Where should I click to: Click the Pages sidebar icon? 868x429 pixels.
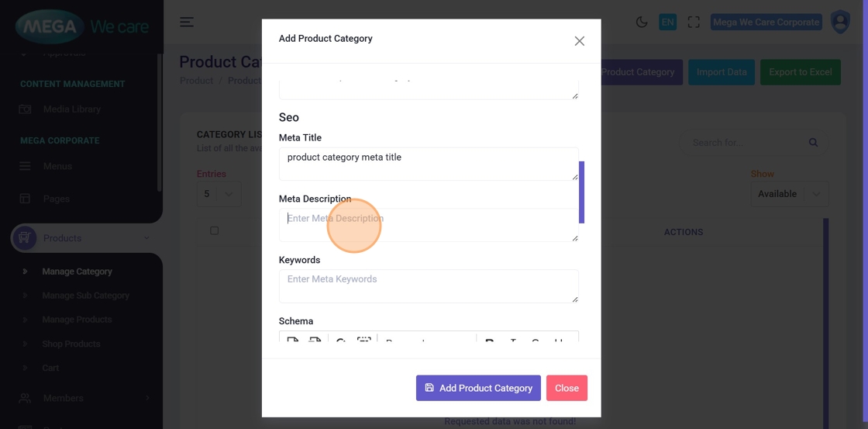pos(25,199)
